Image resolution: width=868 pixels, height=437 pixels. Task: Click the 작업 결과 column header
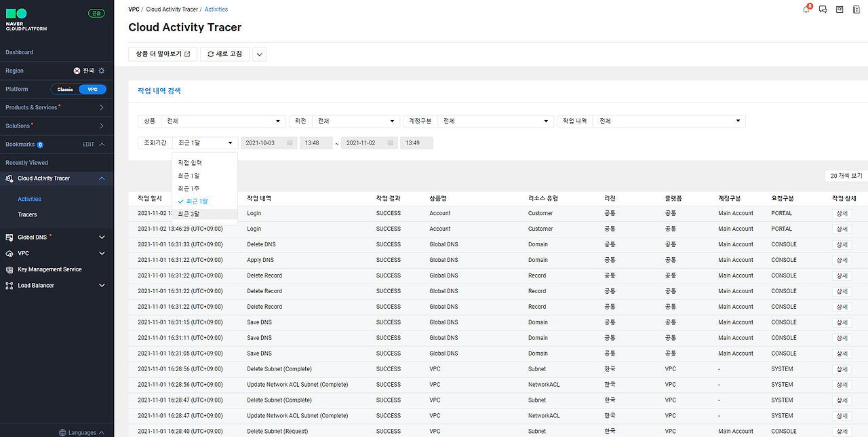pyautogui.click(x=389, y=198)
